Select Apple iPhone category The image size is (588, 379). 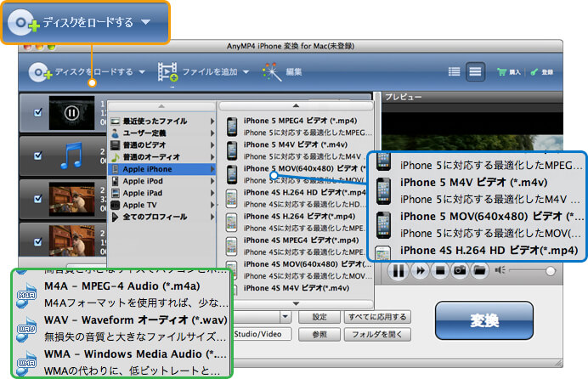point(161,169)
